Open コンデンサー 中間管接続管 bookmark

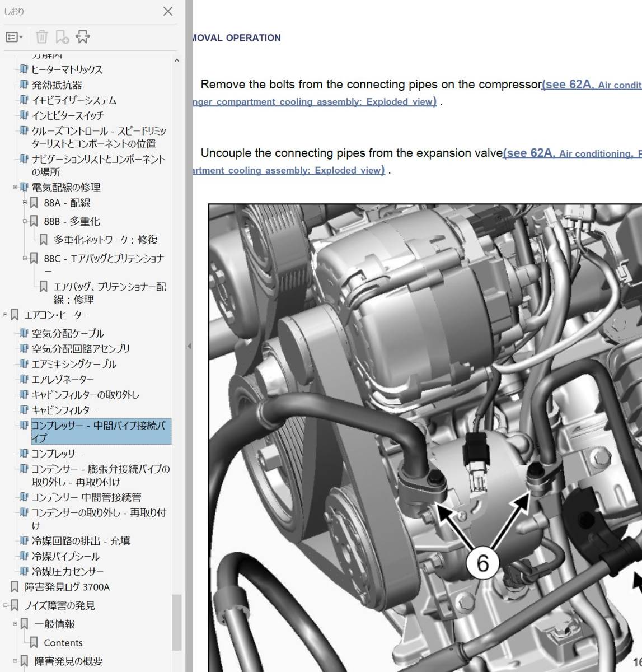pos(86,497)
